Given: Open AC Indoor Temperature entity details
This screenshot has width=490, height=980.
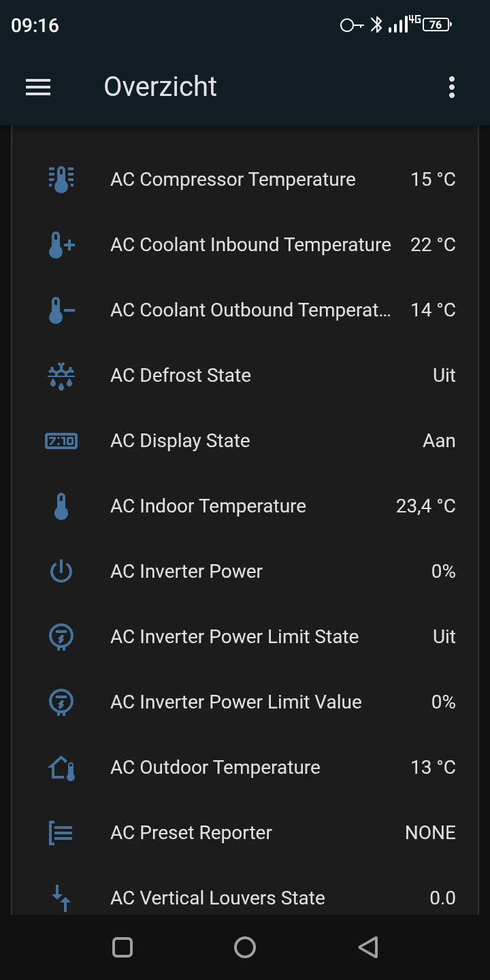Looking at the screenshot, I should point(208,506).
